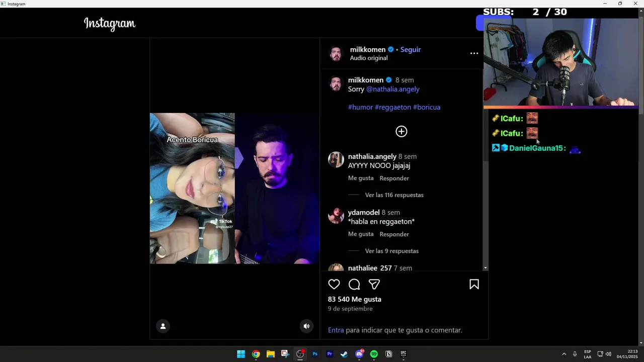Save the post with the bookmark icon
Viewport: 644px width, 362px height.
[x=474, y=285]
